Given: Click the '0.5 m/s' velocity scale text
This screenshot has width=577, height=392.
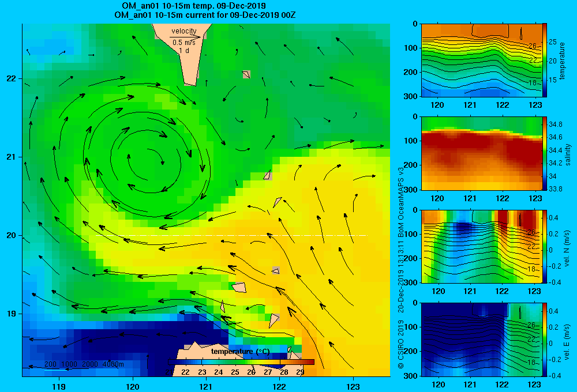Looking at the screenshot, I should click(x=184, y=43).
